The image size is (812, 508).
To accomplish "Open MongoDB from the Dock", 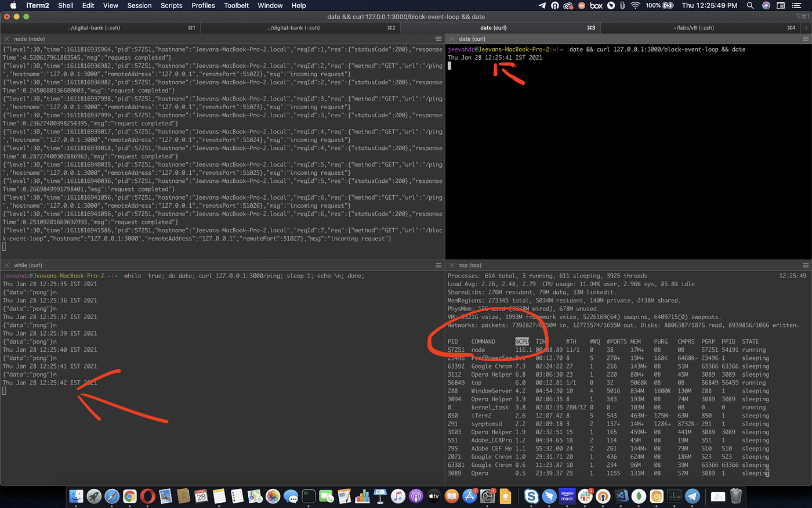I will click(x=638, y=496).
